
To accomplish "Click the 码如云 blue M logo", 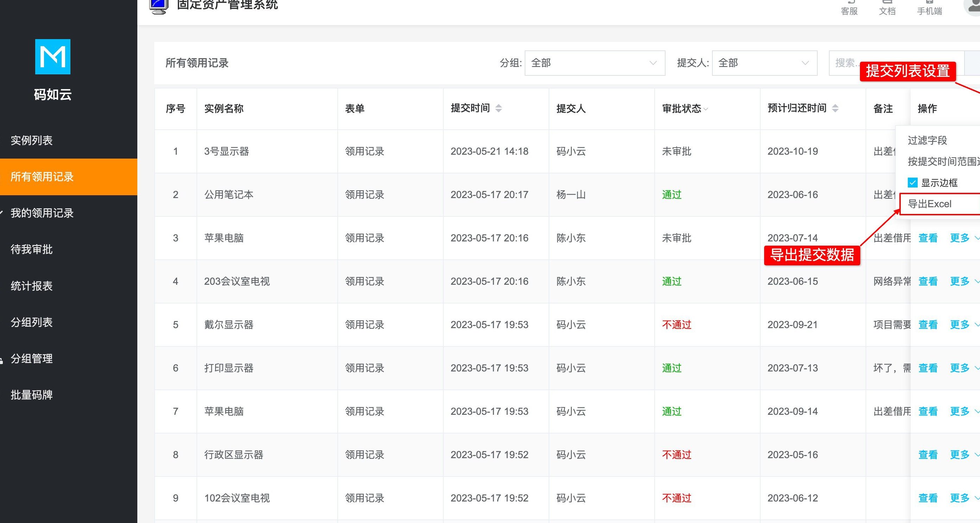I will click(x=52, y=57).
